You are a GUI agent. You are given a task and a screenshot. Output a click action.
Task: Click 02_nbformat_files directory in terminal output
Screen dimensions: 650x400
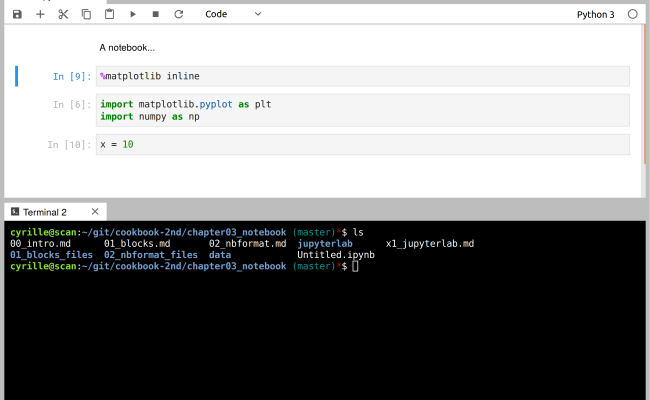click(x=150, y=255)
